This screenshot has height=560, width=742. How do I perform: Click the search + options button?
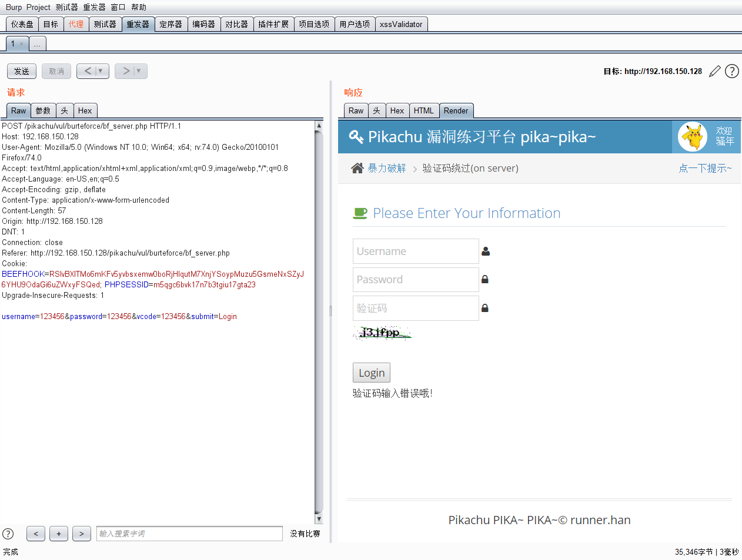coord(59,534)
